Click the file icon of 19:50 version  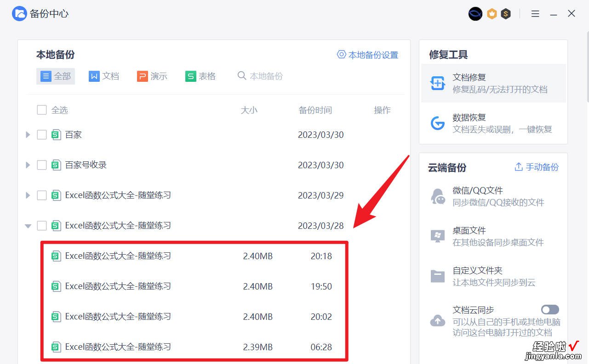click(56, 286)
